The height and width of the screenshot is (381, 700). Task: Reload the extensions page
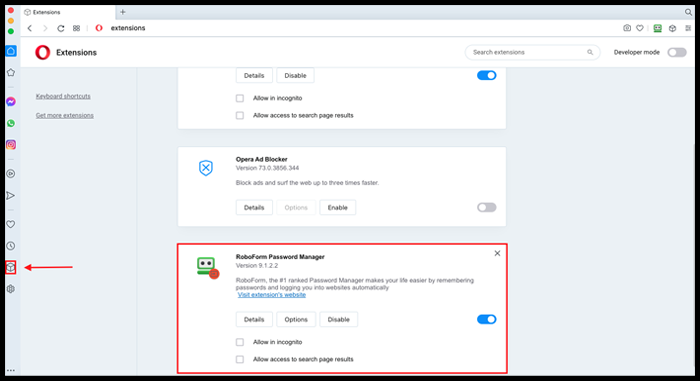[x=61, y=28]
